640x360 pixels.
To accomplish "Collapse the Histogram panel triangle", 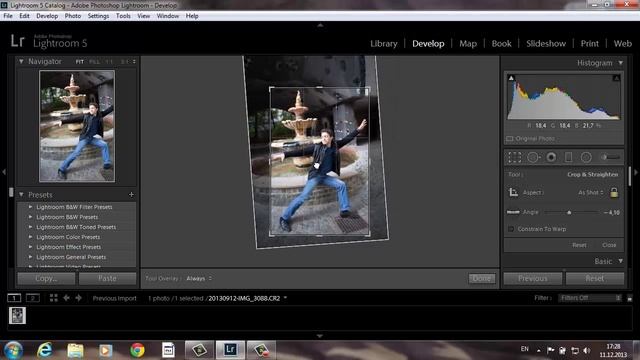I will tap(620, 63).
